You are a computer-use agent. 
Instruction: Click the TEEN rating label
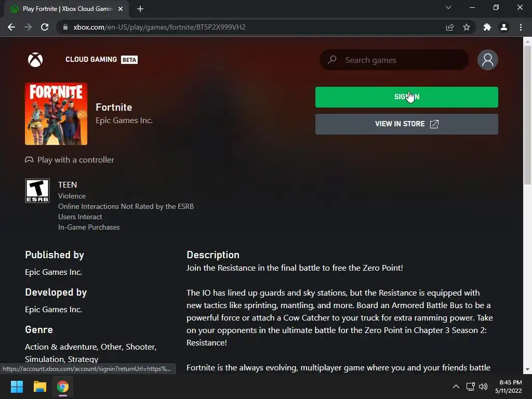(68, 184)
